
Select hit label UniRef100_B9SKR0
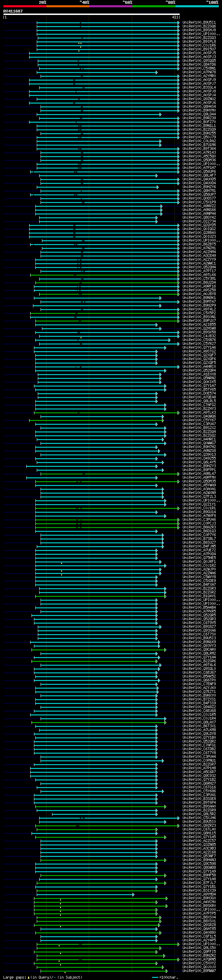click(199, 906)
